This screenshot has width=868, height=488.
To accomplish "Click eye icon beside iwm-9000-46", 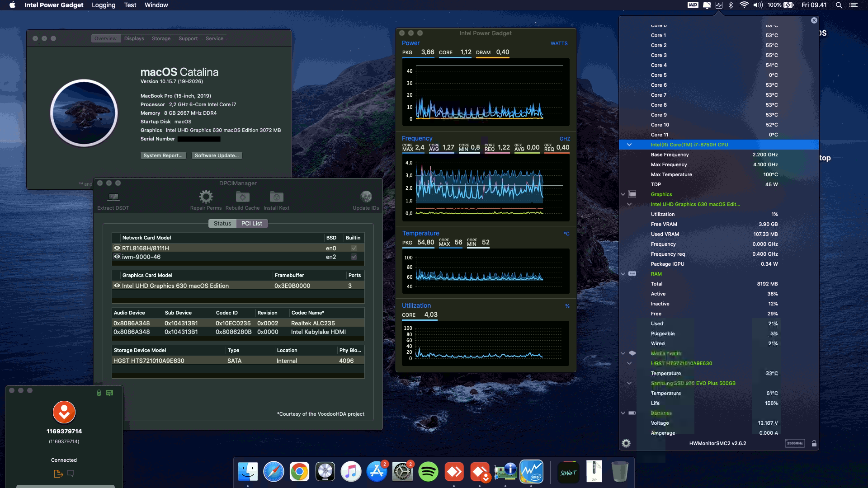I will click(x=117, y=257).
